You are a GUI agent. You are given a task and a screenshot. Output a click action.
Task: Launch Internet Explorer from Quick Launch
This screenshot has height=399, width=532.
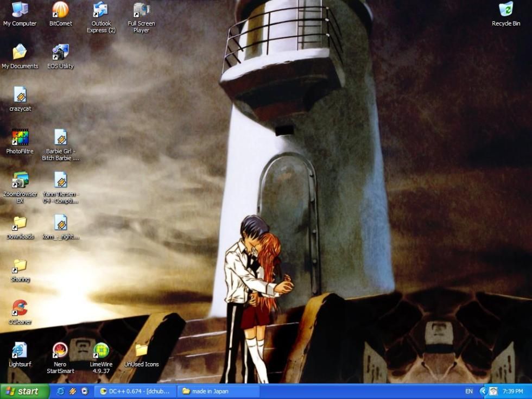click(60, 391)
